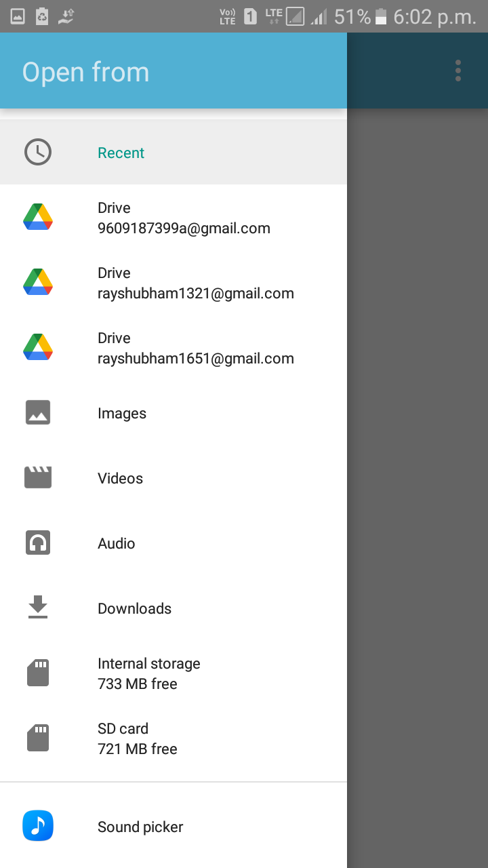Select rayshubham1321@gmail.com account text
Viewport: 488px width, 868px height.
tap(196, 294)
